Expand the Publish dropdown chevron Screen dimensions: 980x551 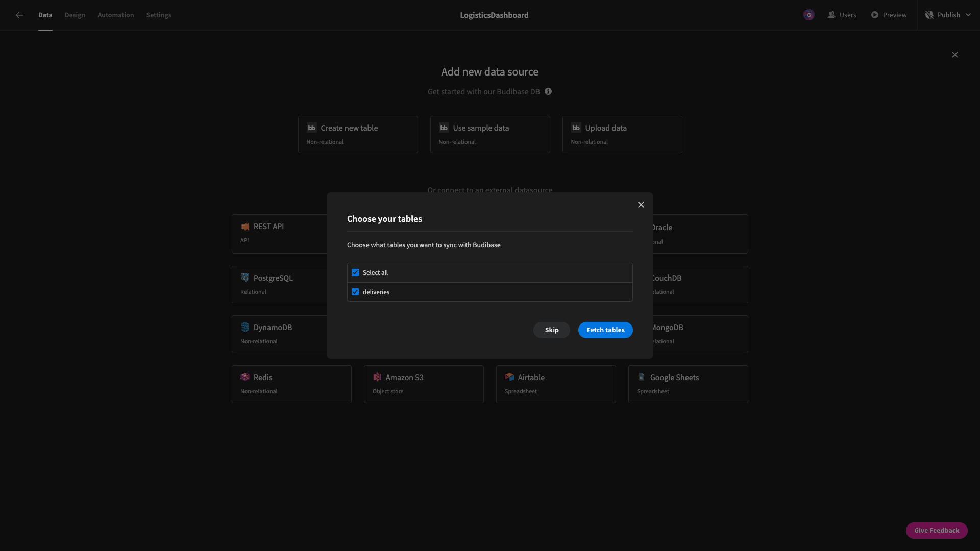click(968, 15)
